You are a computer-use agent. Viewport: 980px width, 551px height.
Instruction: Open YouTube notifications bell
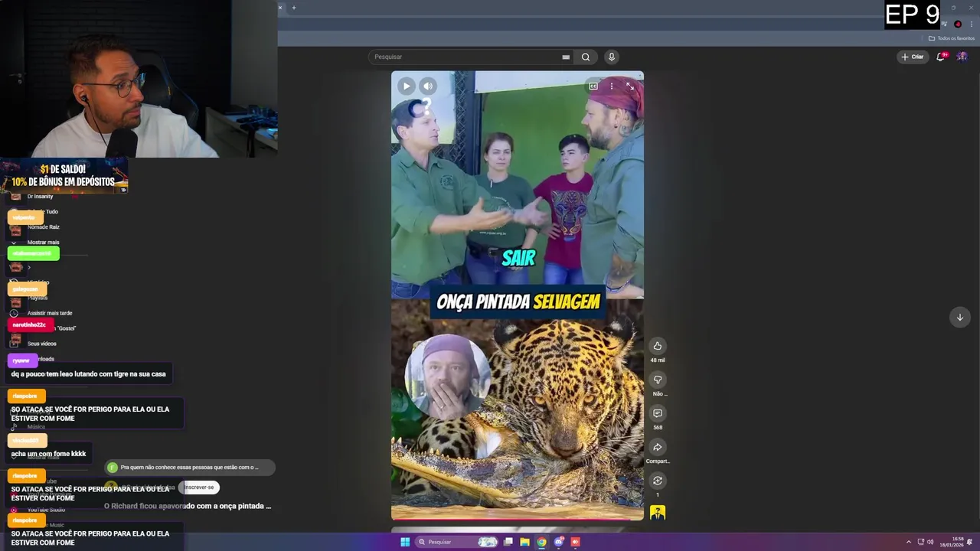point(941,57)
